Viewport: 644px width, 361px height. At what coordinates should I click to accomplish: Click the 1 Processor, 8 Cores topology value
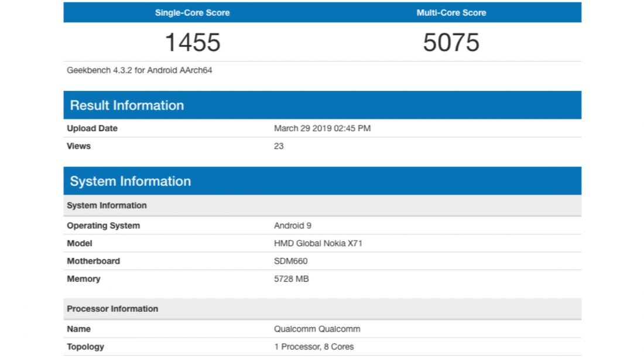click(314, 346)
